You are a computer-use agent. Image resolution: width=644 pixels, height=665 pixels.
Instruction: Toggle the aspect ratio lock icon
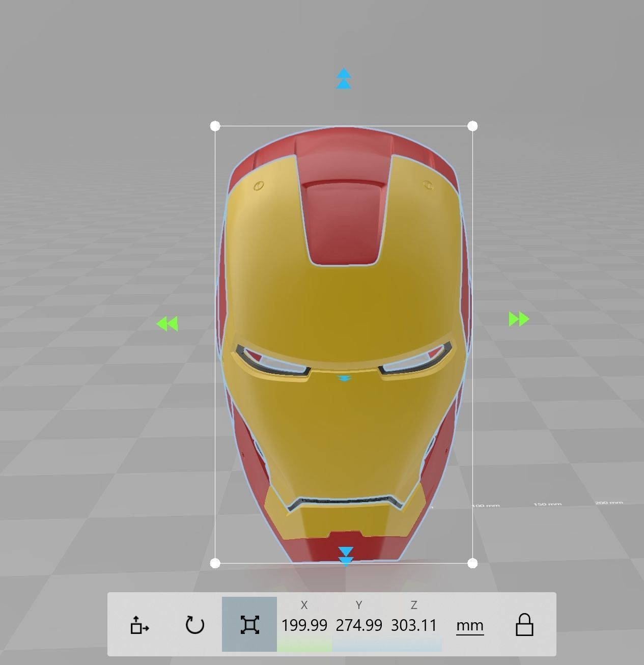[x=524, y=625]
